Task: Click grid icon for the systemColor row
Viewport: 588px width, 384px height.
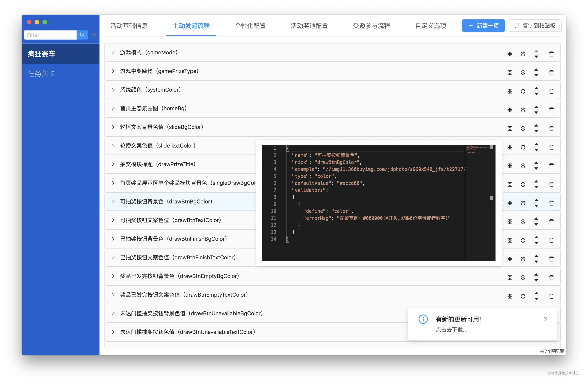Action: tap(510, 91)
